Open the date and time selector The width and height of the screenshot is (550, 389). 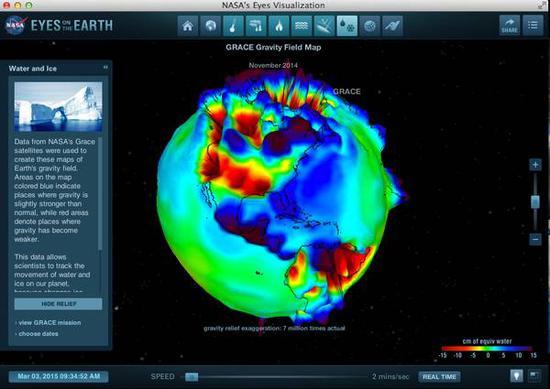tap(59, 377)
